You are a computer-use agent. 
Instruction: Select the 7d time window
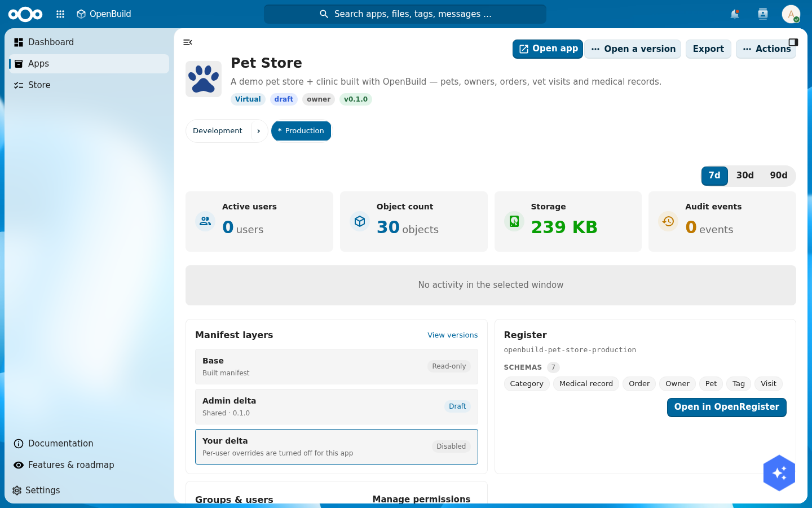[714, 176]
